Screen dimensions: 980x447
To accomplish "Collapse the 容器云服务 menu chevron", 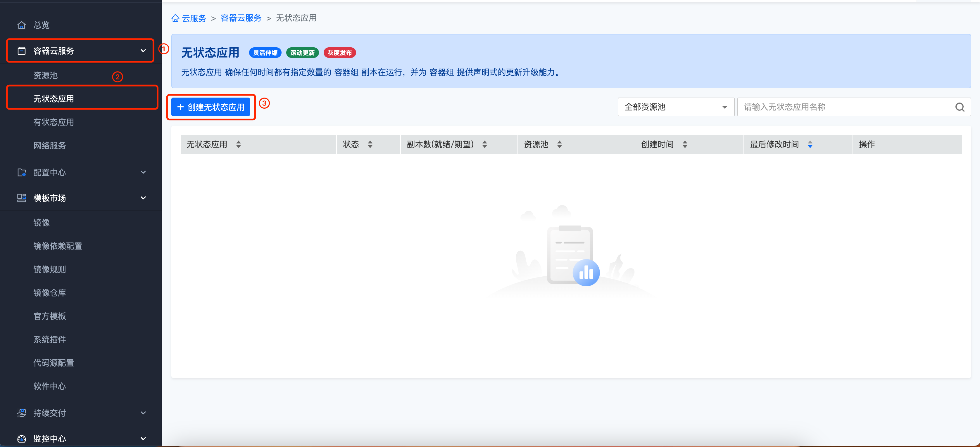I will (144, 51).
